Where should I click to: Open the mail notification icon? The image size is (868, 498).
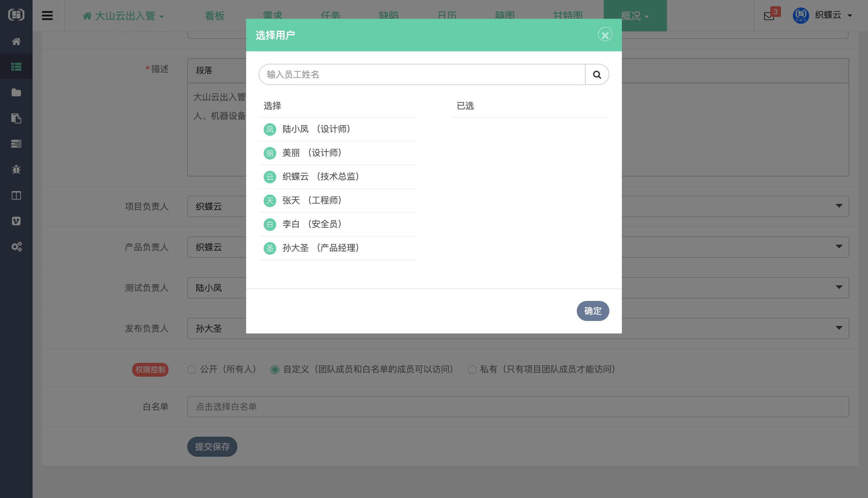click(x=769, y=16)
